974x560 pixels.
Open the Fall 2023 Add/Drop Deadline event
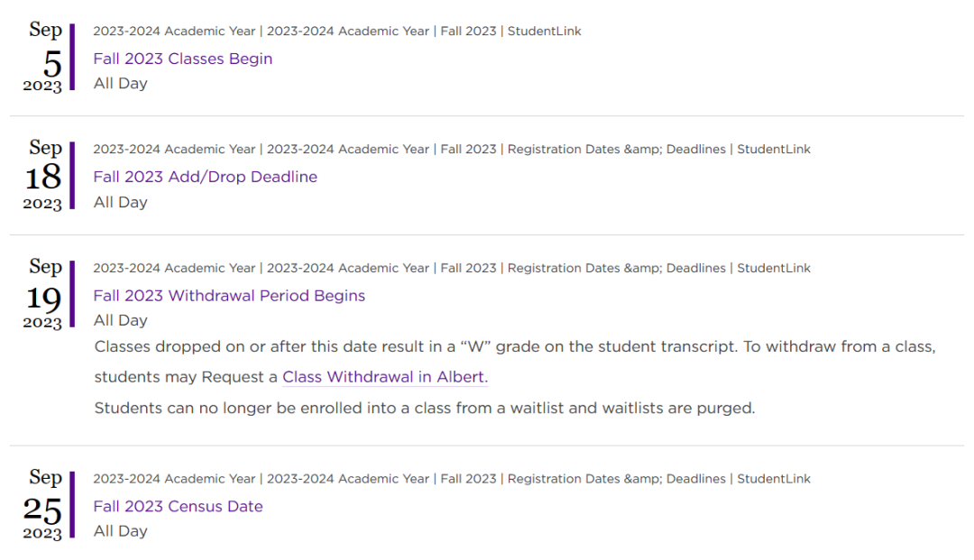pyautogui.click(x=205, y=177)
